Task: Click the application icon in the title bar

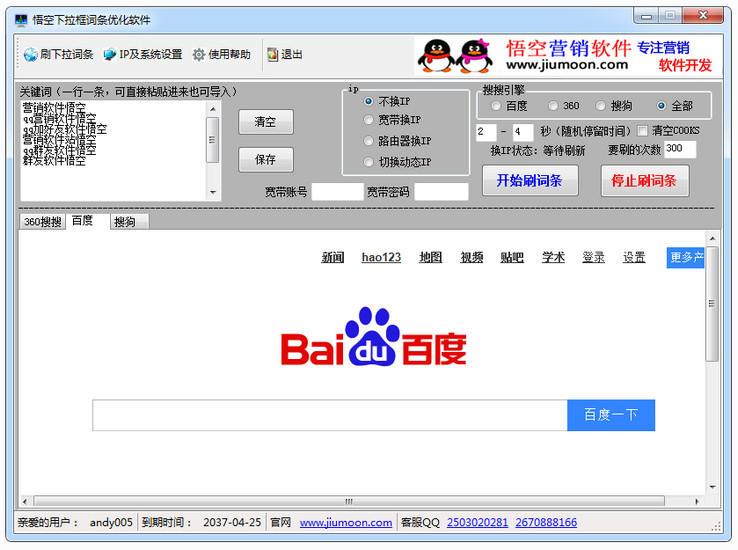Action: coord(21,20)
